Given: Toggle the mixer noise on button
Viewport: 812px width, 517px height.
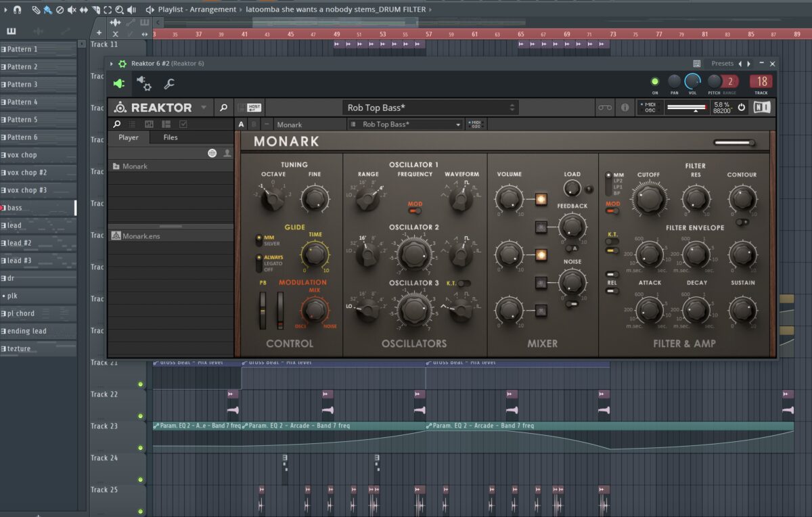Looking at the screenshot, I should coord(541,283).
